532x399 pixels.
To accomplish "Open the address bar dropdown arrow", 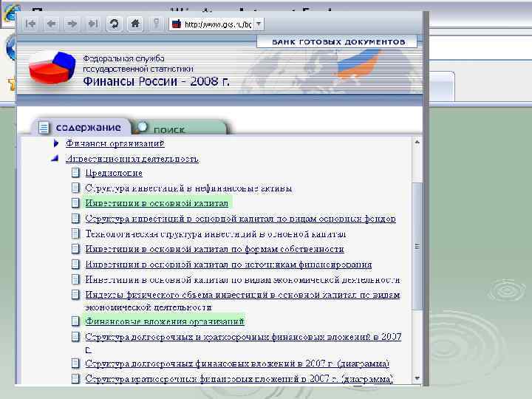I will [x=259, y=24].
